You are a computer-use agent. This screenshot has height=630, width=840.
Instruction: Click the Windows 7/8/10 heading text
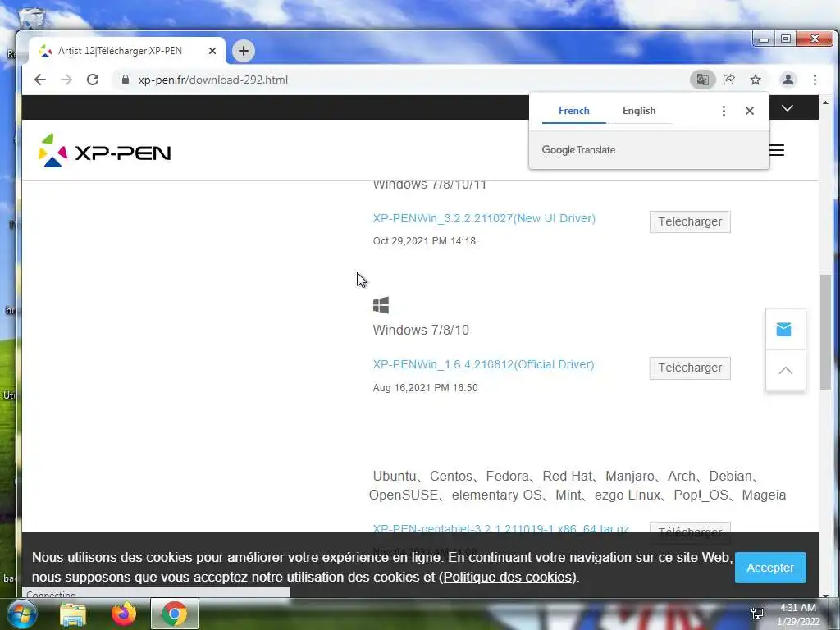[421, 330]
